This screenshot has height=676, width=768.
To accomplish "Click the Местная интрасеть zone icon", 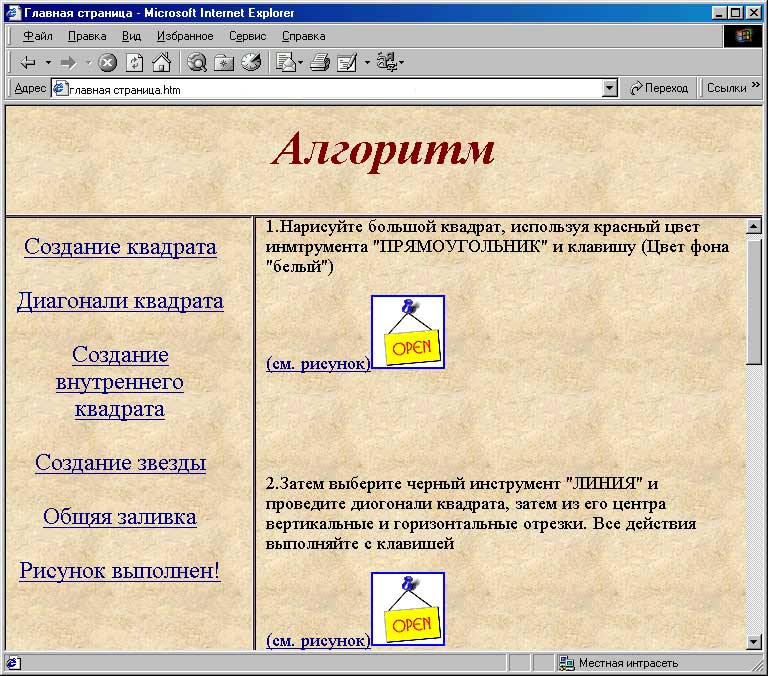I will coord(567,663).
